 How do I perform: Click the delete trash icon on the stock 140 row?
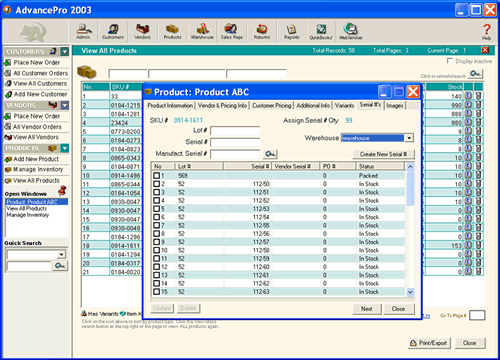[478, 96]
